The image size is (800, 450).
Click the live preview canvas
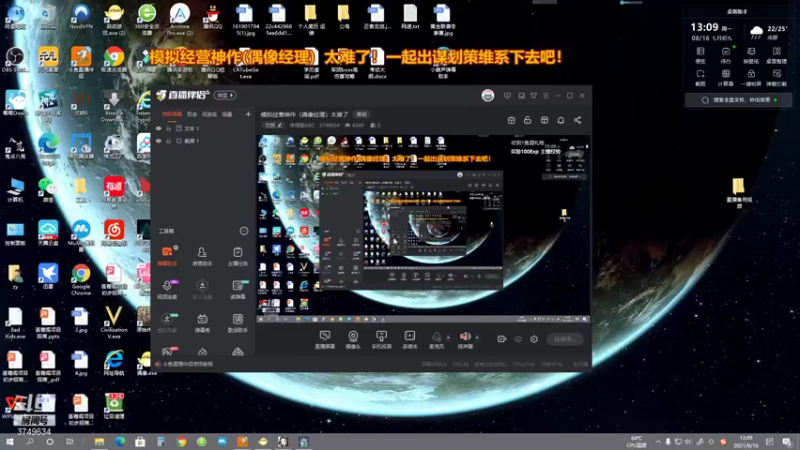[x=423, y=229]
